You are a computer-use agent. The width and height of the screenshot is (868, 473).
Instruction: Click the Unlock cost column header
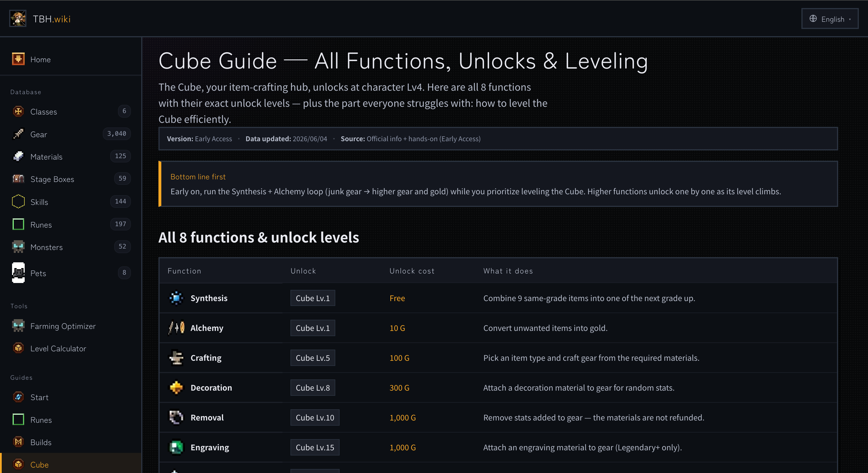coord(412,271)
